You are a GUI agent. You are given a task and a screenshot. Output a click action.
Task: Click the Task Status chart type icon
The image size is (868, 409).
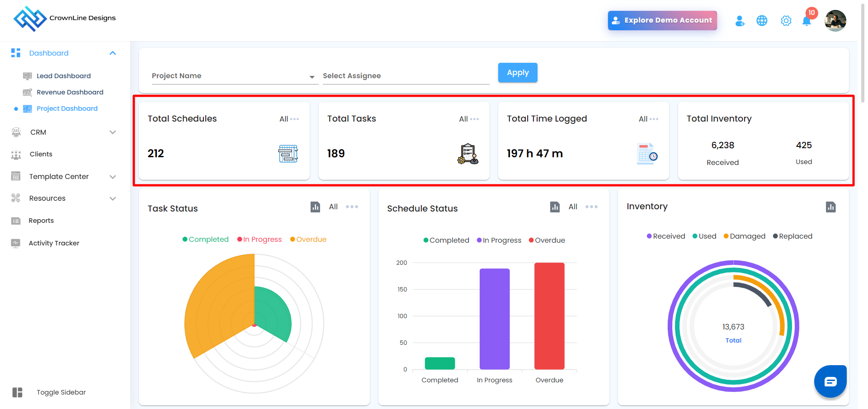tap(315, 207)
